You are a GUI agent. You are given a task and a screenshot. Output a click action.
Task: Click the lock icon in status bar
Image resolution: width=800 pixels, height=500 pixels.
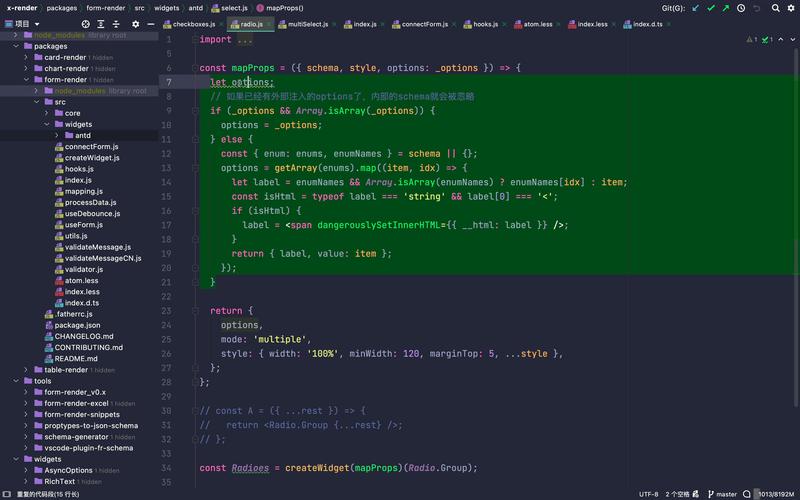[x=695, y=494]
